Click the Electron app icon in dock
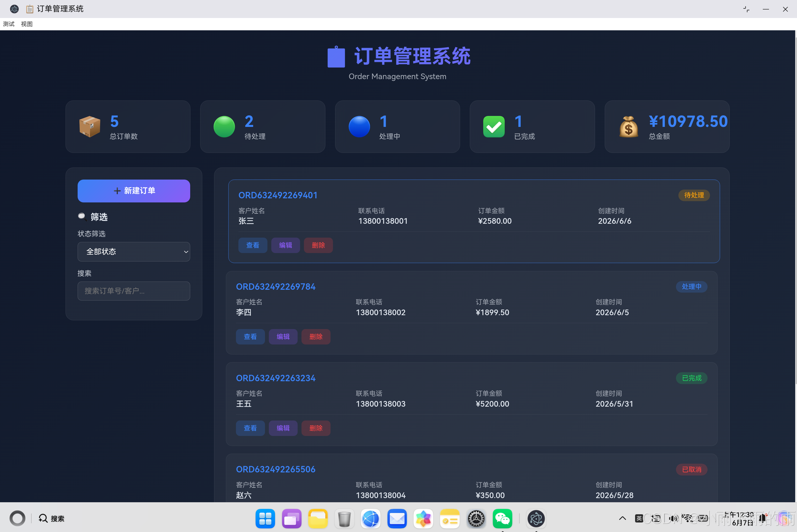This screenshot has height=532, width=797. coord(536,518)
